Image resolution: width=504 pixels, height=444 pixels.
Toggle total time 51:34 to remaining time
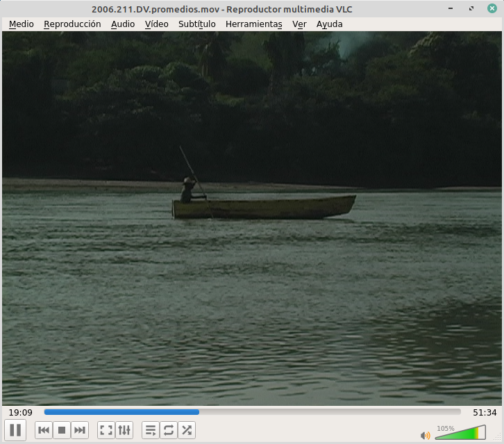pyautogui.click(x=485, y=412)
